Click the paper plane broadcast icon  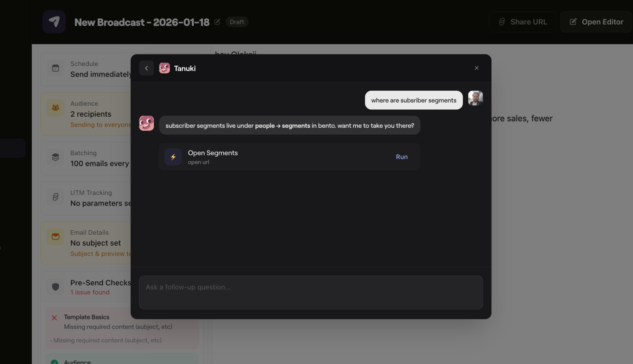pos(54,22)
